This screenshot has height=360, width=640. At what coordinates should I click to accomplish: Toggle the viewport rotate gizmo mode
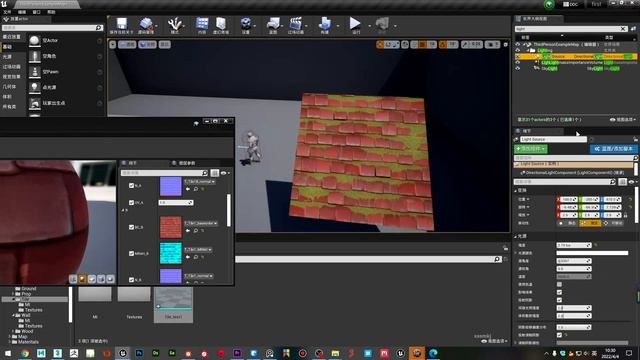pos(388,44)
